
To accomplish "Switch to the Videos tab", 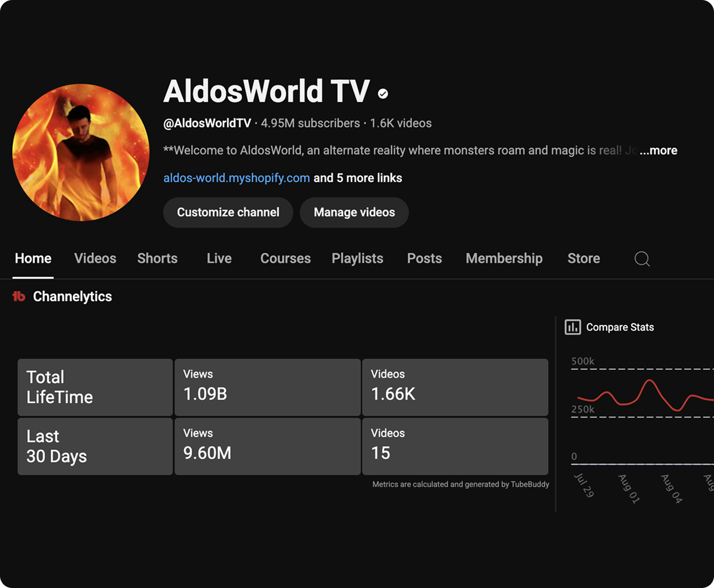I will [95, 258].
